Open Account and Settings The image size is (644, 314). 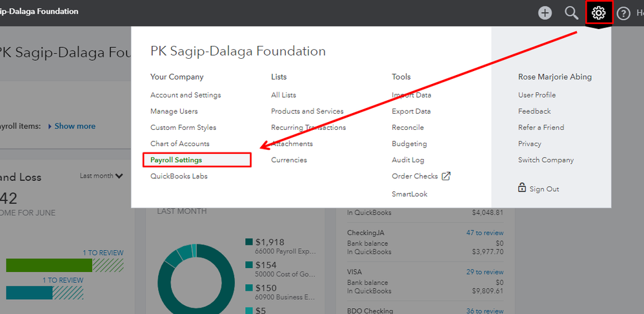click(185, 95)
